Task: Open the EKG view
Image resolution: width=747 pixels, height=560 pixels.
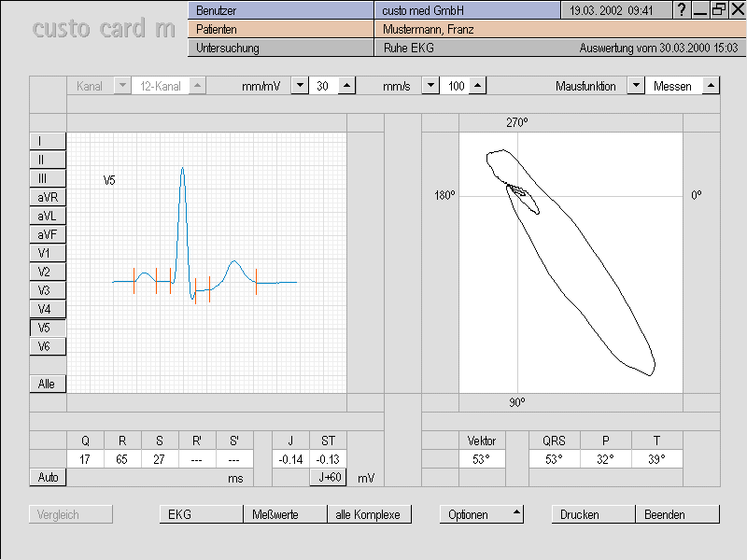Action: (201, 514)
